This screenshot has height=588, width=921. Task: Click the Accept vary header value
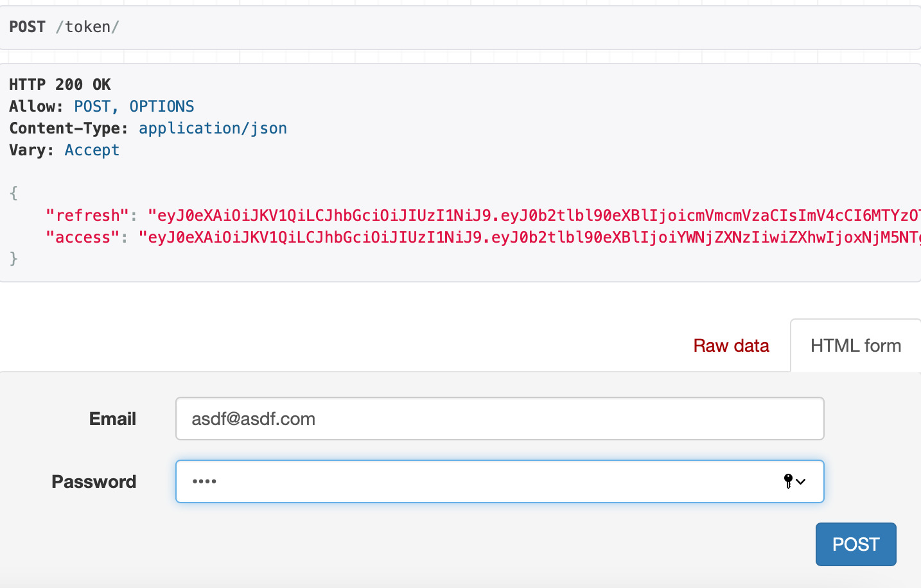pos(92,150)
